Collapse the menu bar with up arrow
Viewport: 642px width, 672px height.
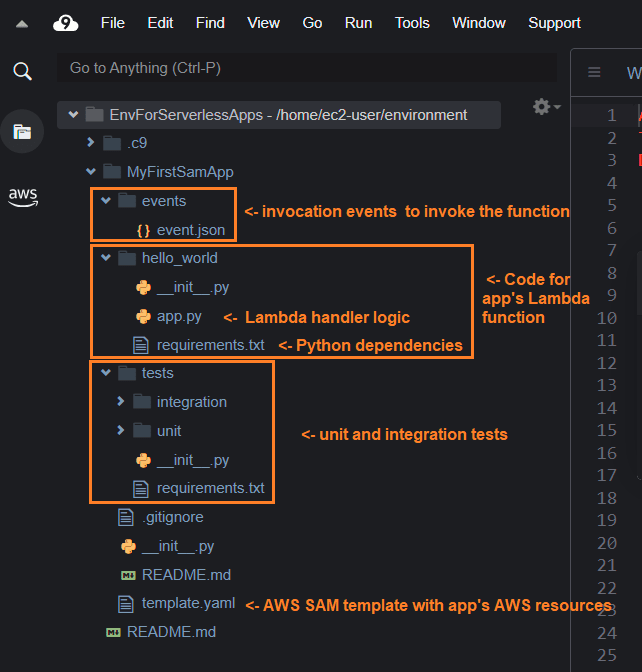22,24
